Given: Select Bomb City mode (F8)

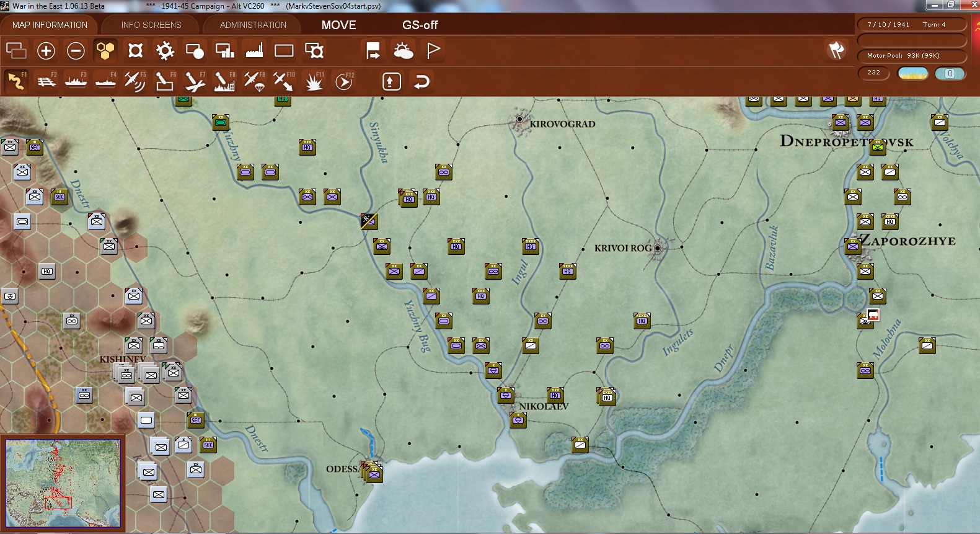Looking at the screenshot, I should (224, 81).
